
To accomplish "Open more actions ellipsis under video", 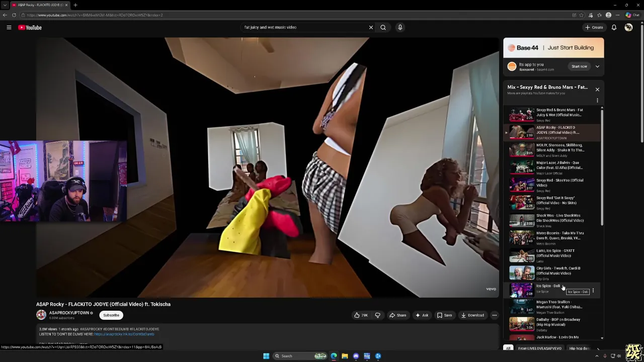I will (x=494, y=315).
